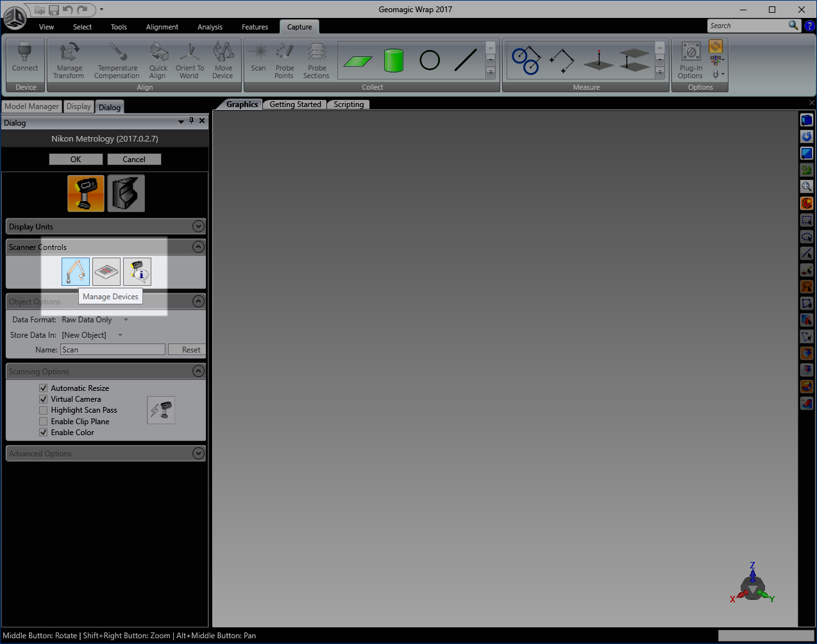Viewport: 817px width, 644px height.
Task: Start a Quick Align
Action: tap(158, 60)
